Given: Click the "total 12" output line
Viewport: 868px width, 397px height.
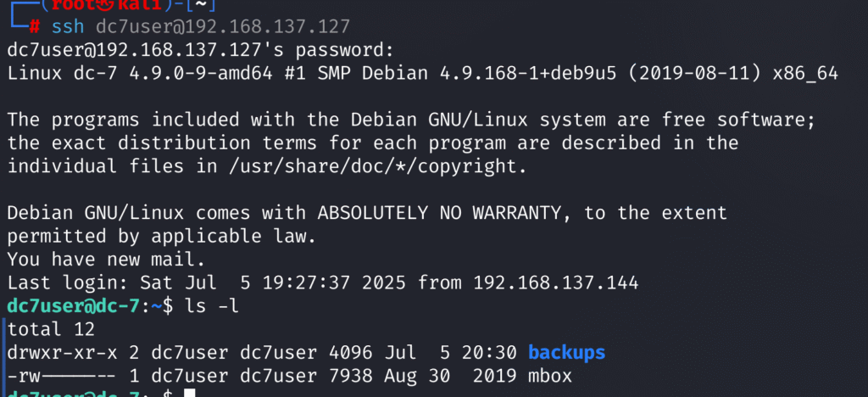Looking at the screenshot, I should click(x=51, y=329).
